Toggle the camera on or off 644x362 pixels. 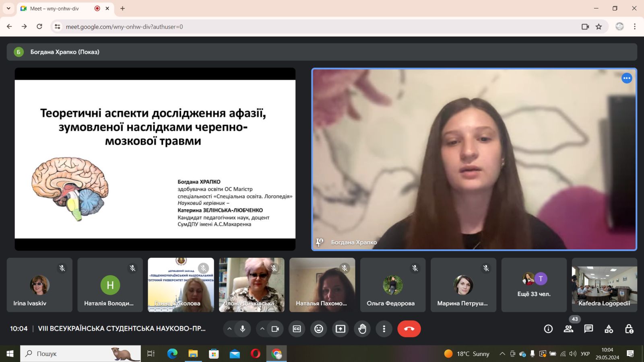click(x=275, y=329)
